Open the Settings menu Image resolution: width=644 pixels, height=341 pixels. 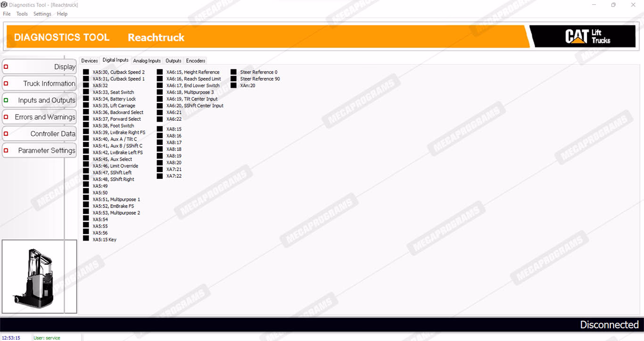[42, 14]
